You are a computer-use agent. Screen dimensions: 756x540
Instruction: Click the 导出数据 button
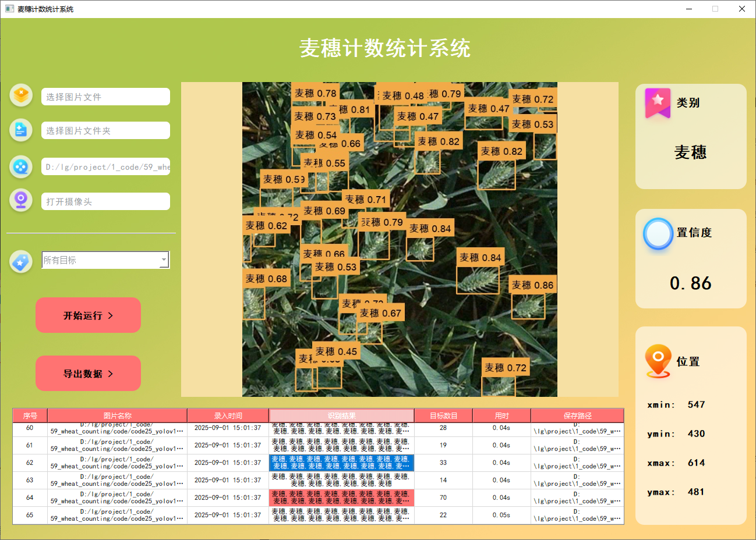click(88, 374)
